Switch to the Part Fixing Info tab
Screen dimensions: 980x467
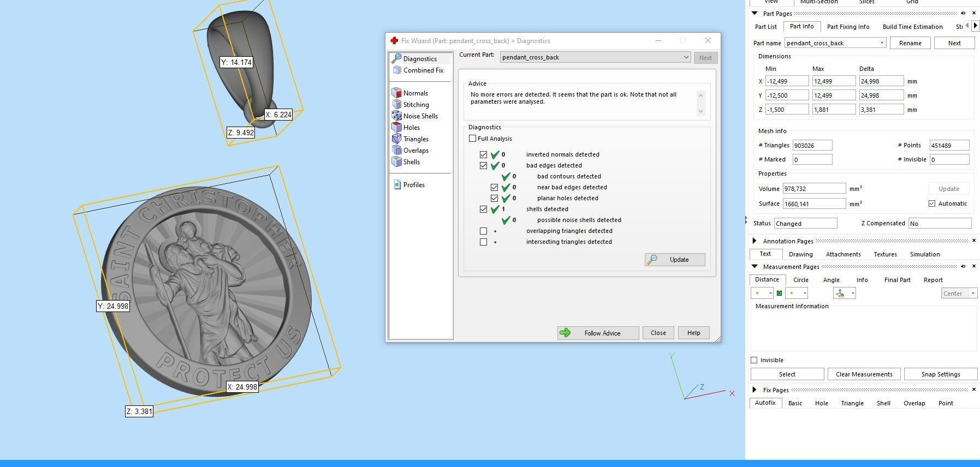coord(848,27)
